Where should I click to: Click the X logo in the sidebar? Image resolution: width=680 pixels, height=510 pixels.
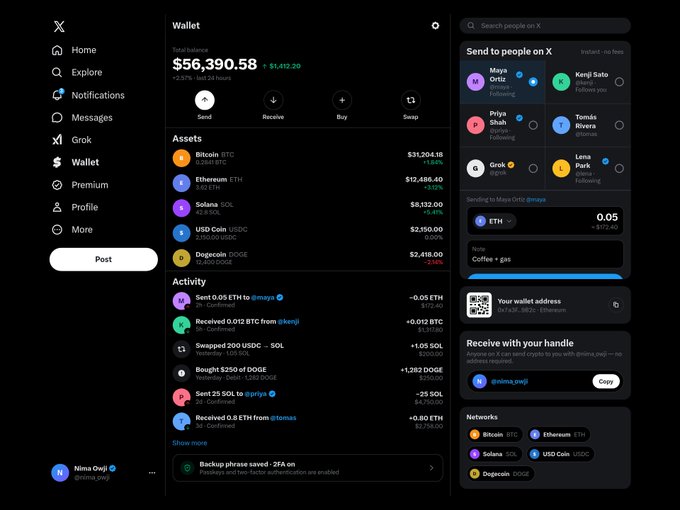point(59,26)
